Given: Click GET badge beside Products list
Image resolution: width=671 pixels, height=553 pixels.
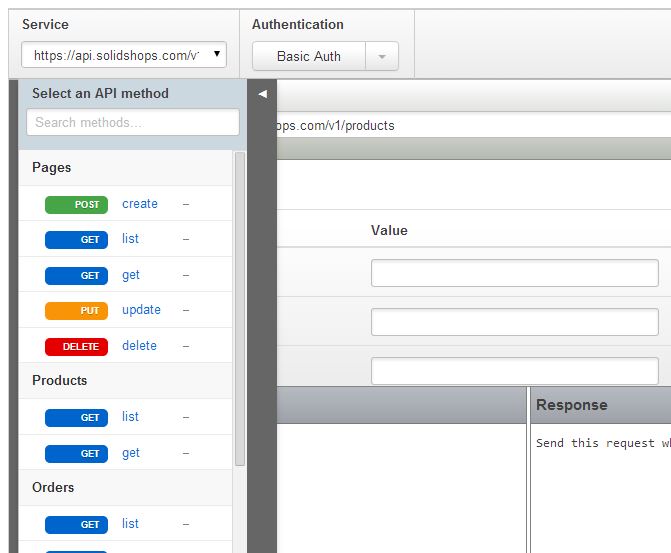Looking at the screenshot, I should point(76,418).
